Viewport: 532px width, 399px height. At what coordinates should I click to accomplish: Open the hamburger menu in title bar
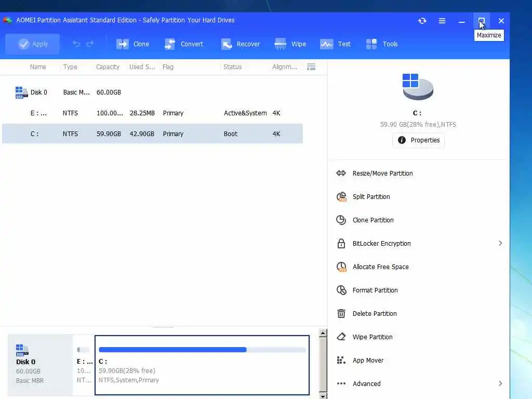442,21
